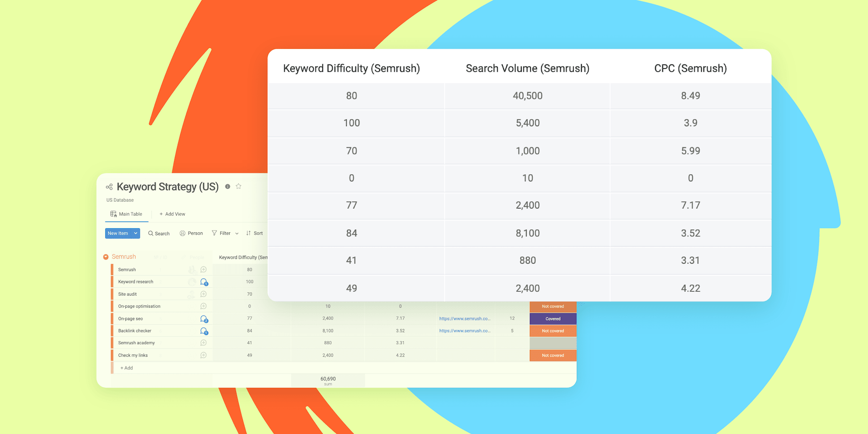
Task: Click 7.17 CPC value in enlarged table
Action: (x=690, y=205)
